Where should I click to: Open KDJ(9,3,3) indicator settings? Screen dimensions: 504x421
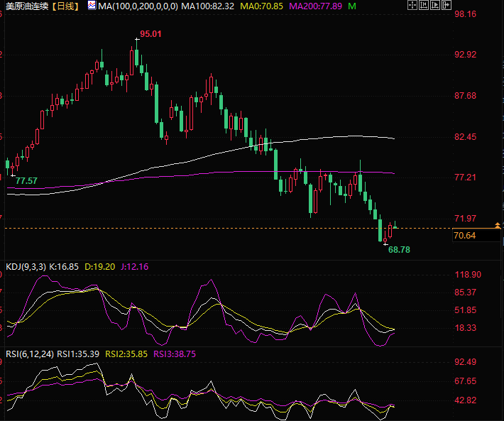(25, 266)
